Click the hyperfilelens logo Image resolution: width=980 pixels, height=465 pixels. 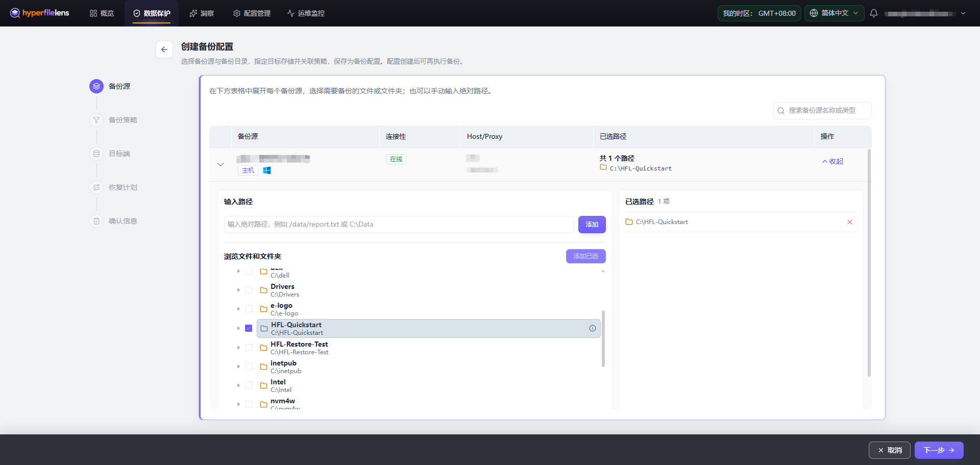(39, 13)
